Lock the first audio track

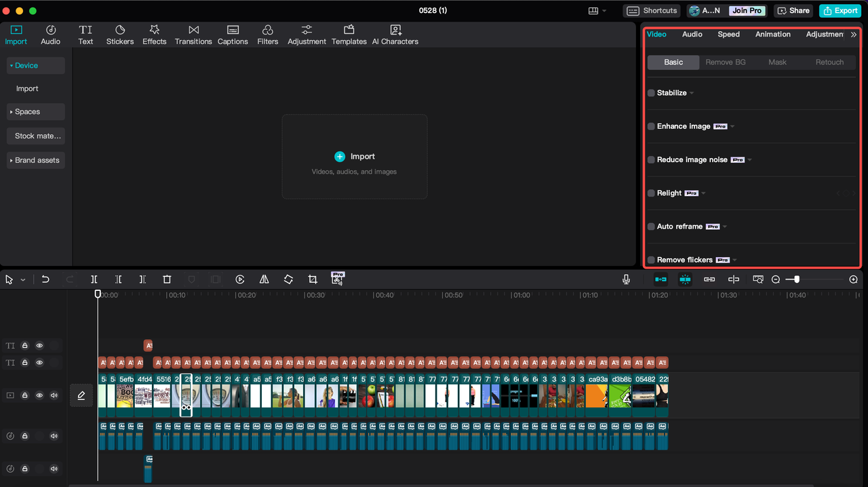tap(24, 436)
